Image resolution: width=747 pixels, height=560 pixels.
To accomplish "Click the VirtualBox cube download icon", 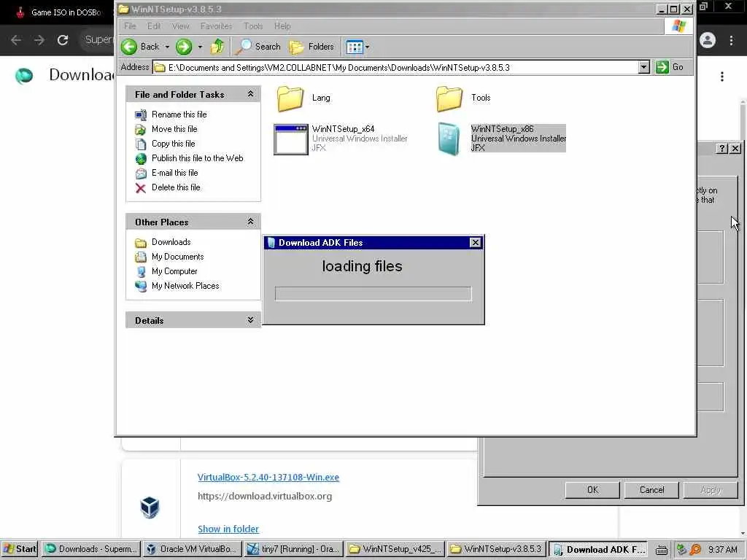I will [x=150, y=507].
